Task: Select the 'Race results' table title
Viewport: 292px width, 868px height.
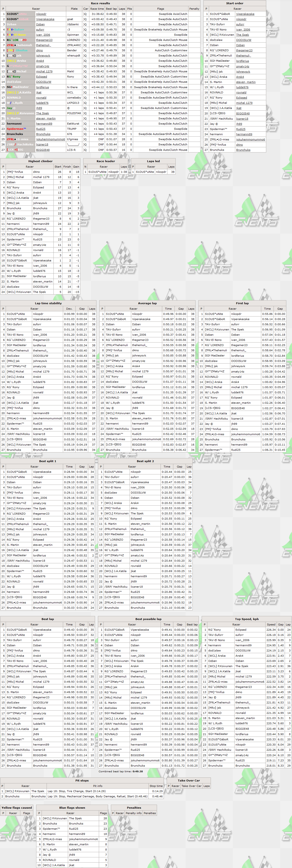Action: [x=100, y=3]
